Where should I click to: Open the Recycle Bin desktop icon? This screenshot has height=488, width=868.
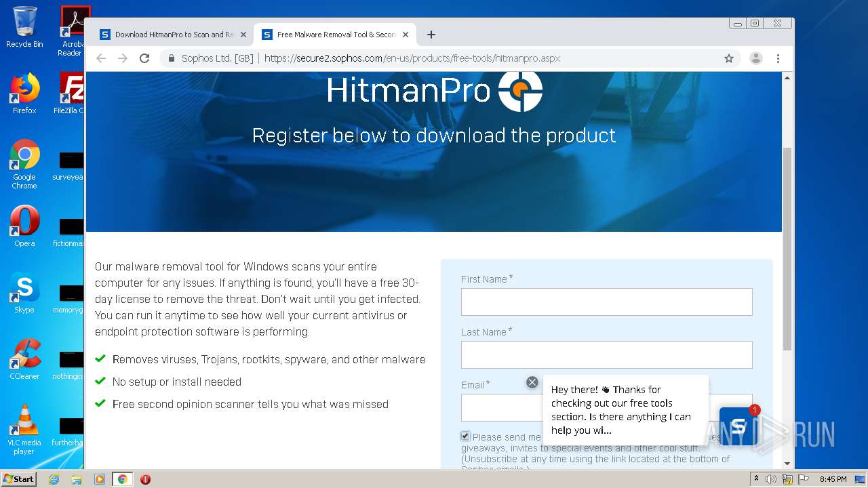(24, 27)
